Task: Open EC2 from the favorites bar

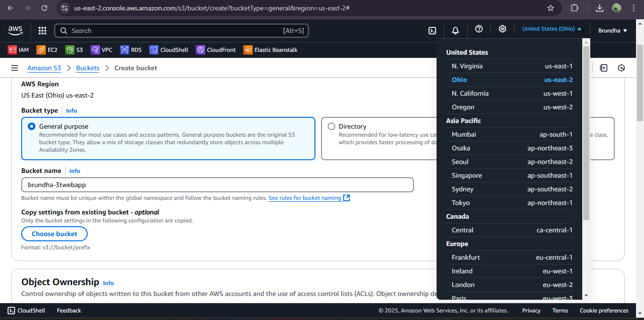Action: point(47,50)
